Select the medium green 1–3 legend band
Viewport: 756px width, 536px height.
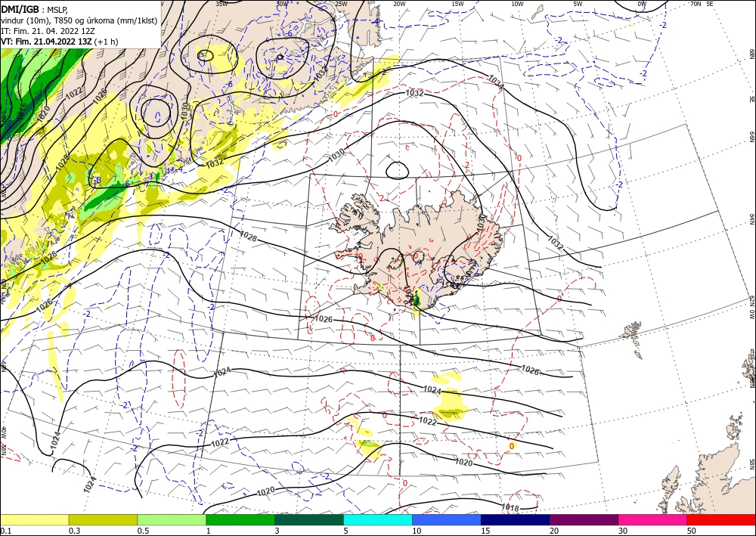point(240,519)
